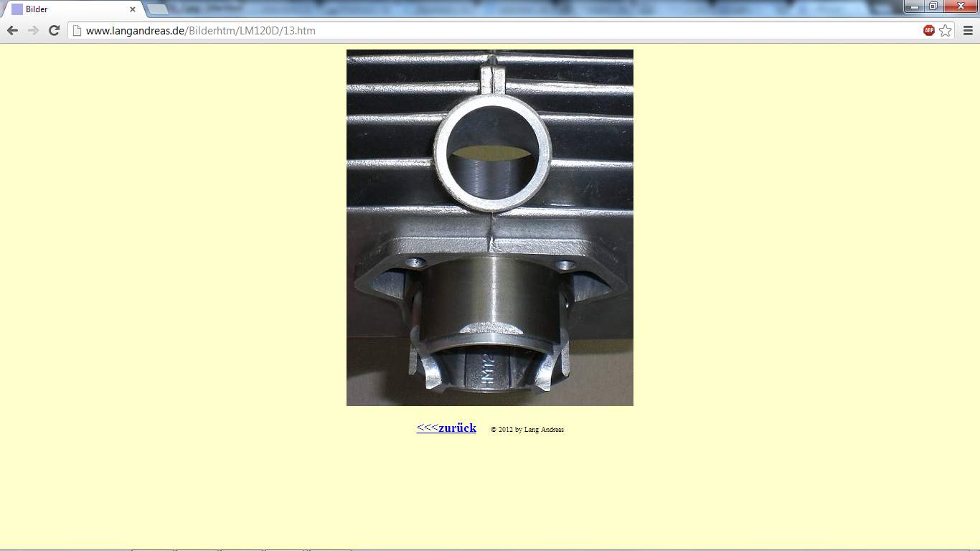The width and height of the screenshot is (980, 551).
Task: Click the greyed-out forward arrow
Action: pyautogui.click(x=33, y=30)
